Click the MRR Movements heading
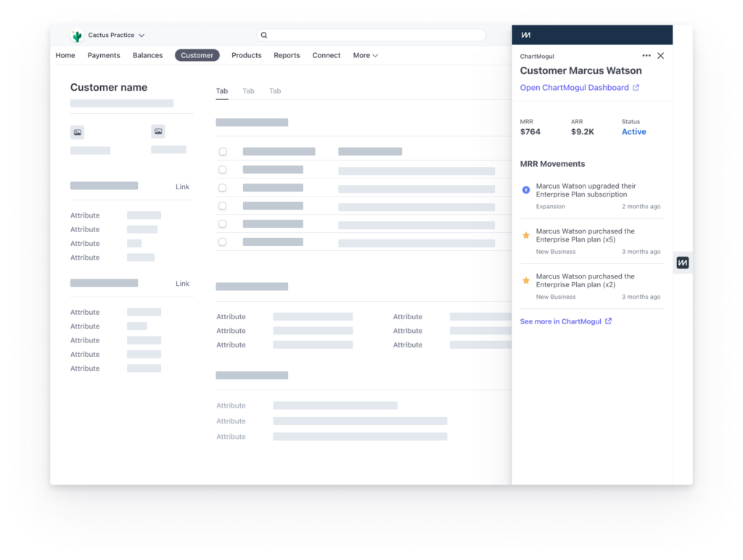The height and width of the screenshot is (560, 743). pyautogui.click(x=552, y=164)
